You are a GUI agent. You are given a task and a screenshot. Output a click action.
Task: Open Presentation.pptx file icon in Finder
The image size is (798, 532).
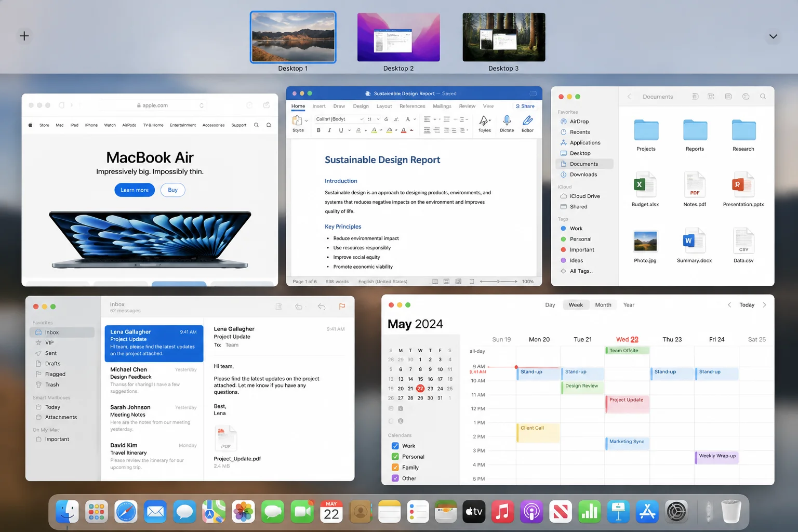[743, 184]
